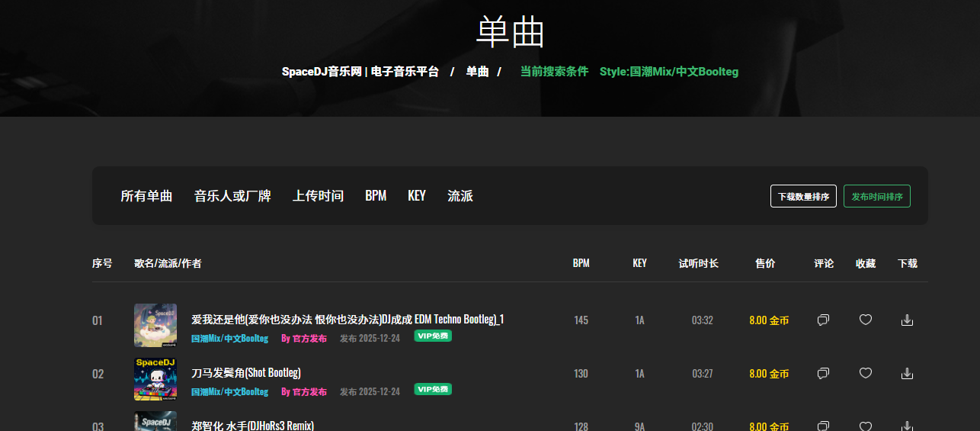Screen dimensions: 980x431
Task: Click the 单曲 breadcrumb link
Action: (477, 72)
